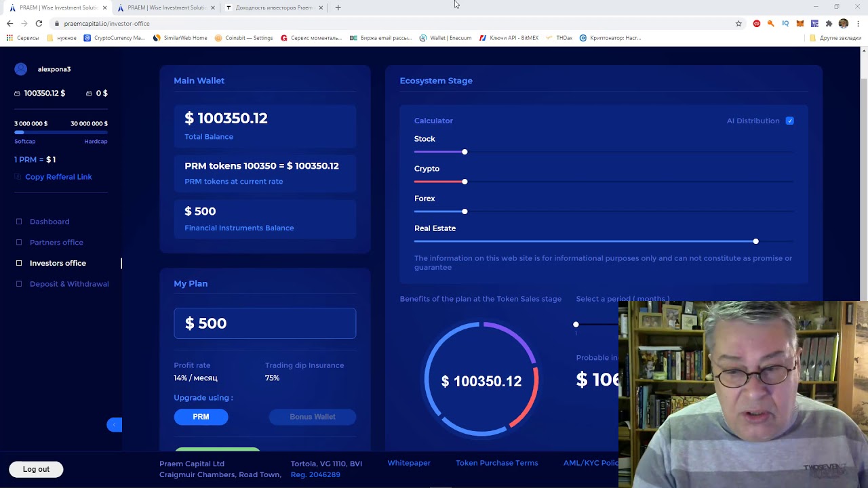Image resolution: width=868 pixels, height=488 pixels.
Task: Open the Другие закладки folder
Action: (835, 38)
